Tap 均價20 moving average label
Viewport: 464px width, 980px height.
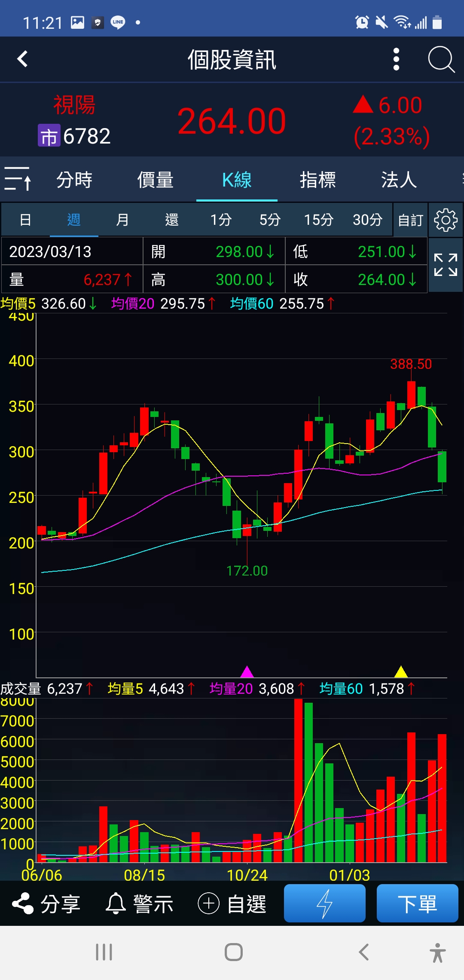[133, 304]
